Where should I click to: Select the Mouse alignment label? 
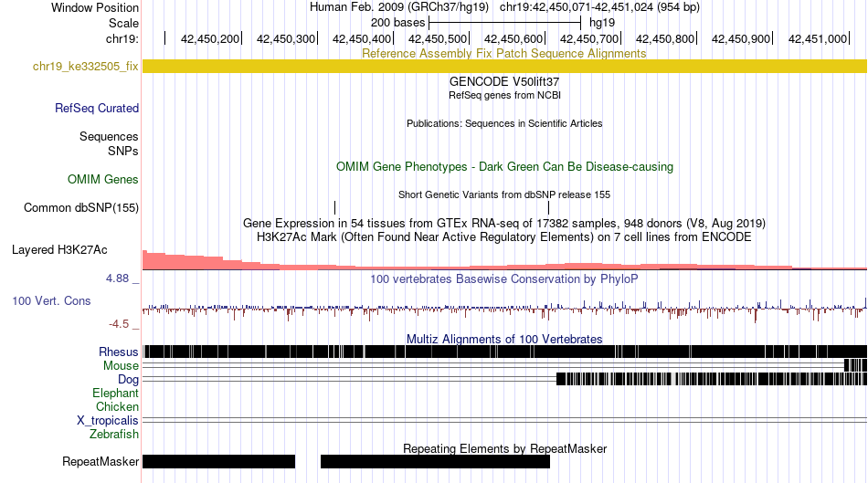pyautogui.click(x=121, y=366)
